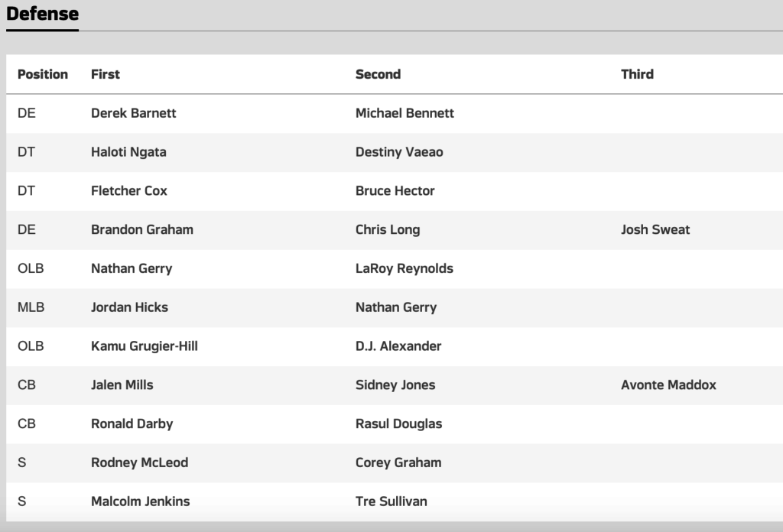783x532 pixels.
Task: Select Sidney Jones at cornerback
Action: [x=395, y=385]
